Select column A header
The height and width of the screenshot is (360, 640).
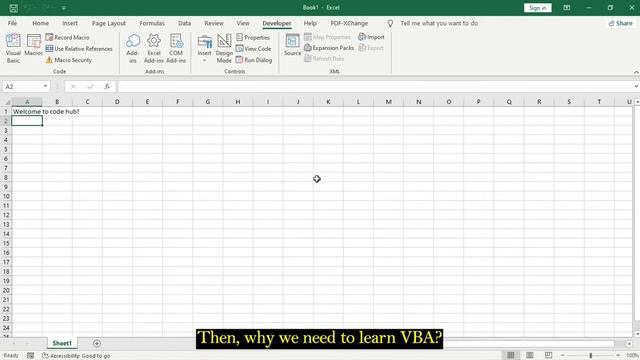[x=27, y=102]
